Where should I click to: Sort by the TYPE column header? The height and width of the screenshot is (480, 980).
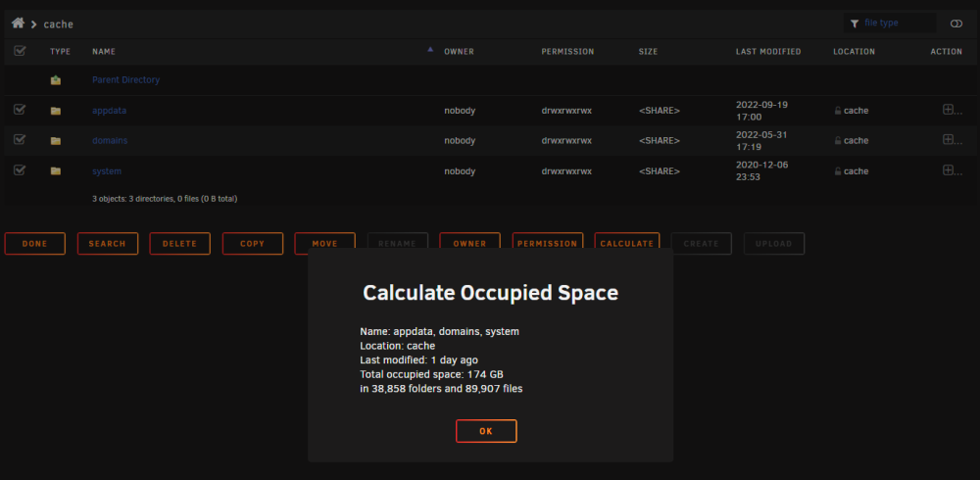click(x=60, y=51)
